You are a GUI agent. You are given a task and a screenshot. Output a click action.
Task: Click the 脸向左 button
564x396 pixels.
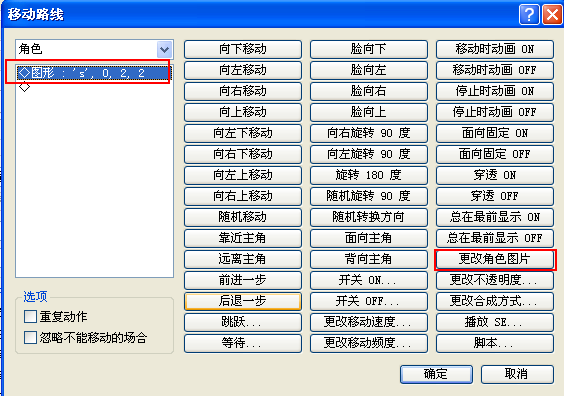click(369, 70)
